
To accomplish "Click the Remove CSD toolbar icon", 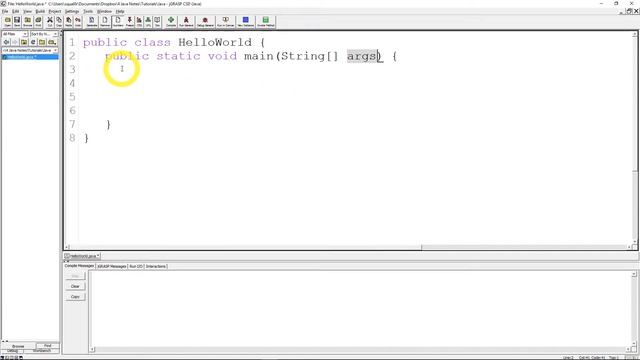I will coord(105,22).
